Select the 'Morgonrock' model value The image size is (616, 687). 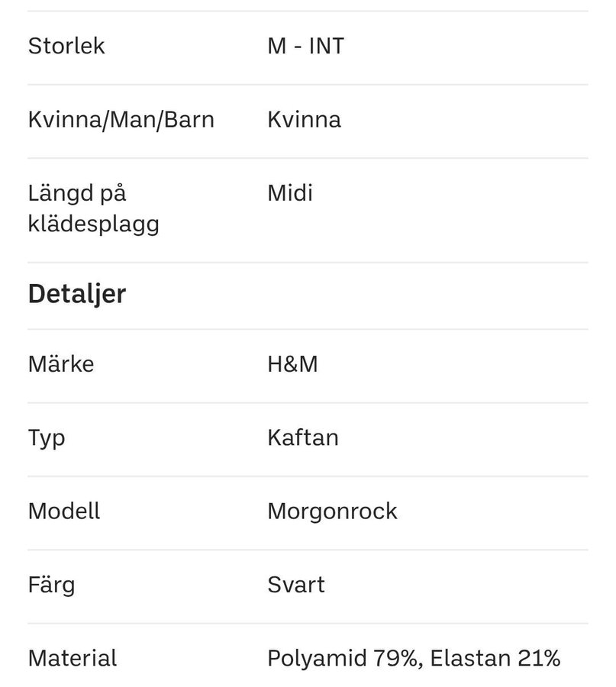[332, 511]
